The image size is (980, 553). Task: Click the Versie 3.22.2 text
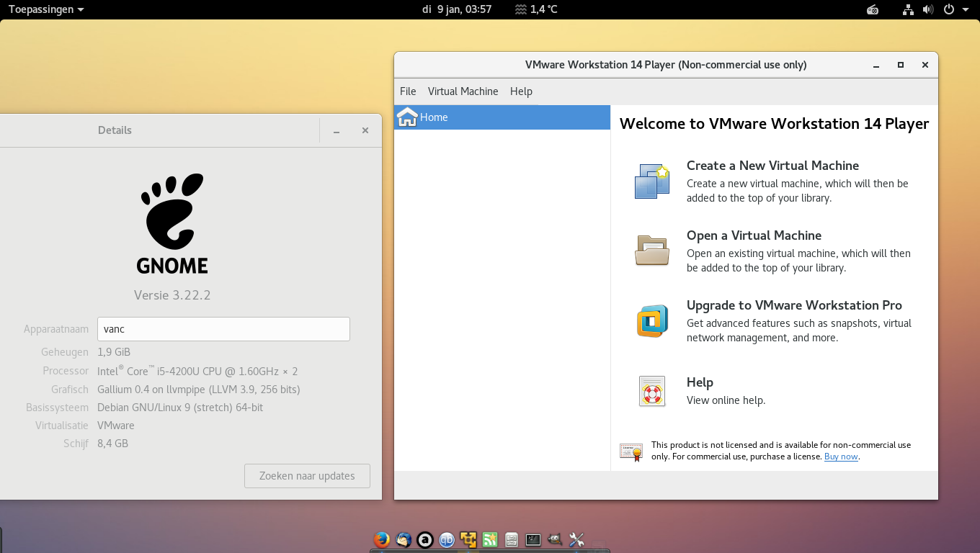pyautogui.click(x=172, y=295)
